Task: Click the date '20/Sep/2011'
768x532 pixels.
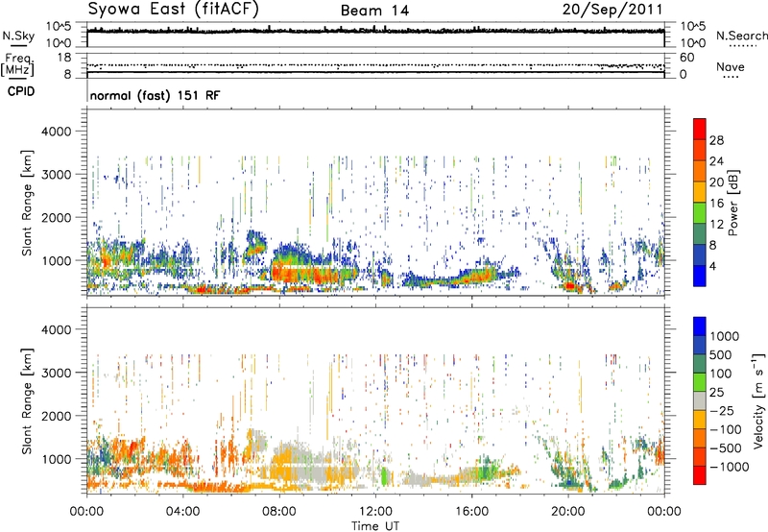Action: (x=612, y=10)
